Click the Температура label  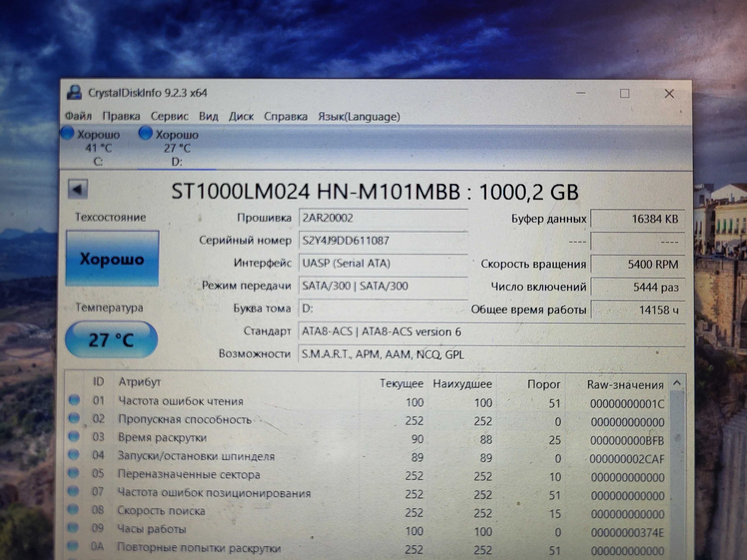pos(109,308)
